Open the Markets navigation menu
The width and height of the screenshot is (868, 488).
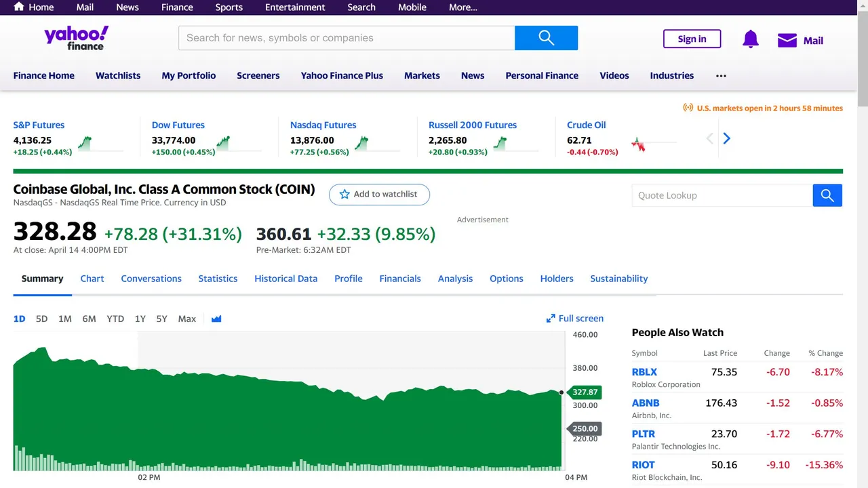[422, 76]
